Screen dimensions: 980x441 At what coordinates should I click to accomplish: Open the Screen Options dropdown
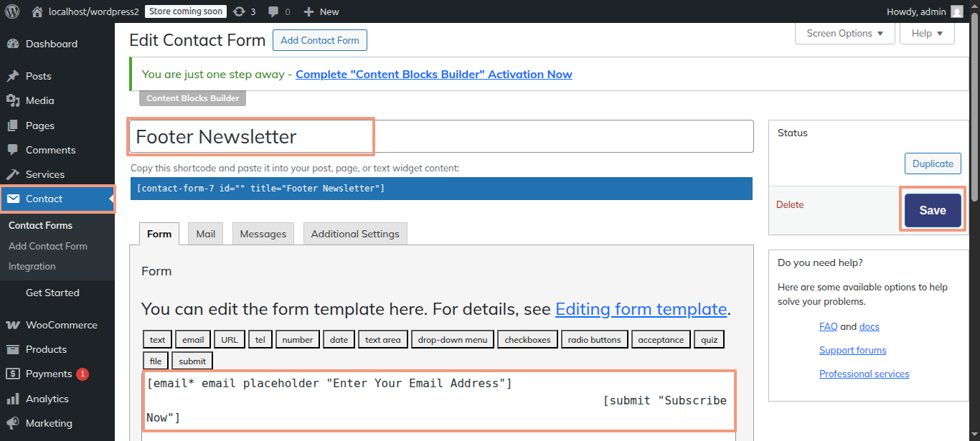click(845, 34)
